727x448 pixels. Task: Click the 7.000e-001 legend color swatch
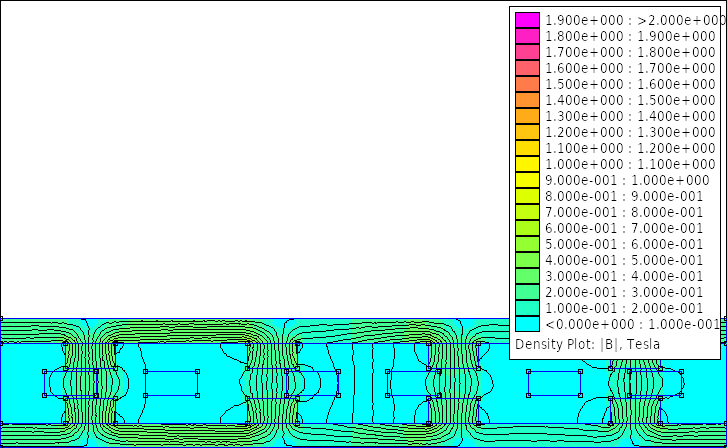tap(527, 212)
